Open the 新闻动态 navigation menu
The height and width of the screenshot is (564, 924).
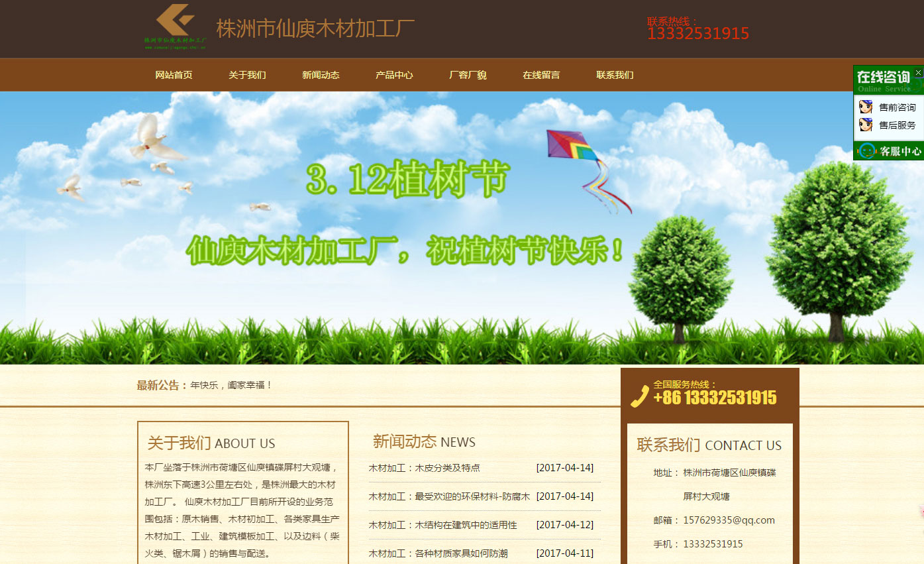click(321, 75)
